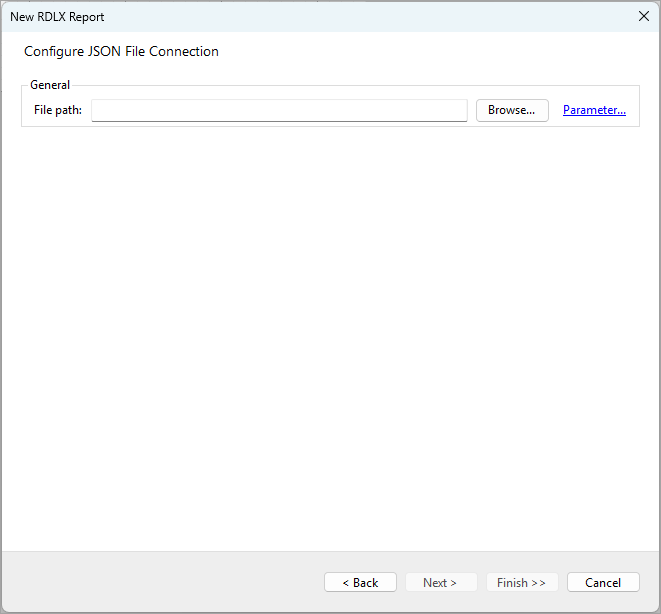661x614 pixels.
Task: Click the "New RDLX Report" title text
Action: (x=57, y=17)
